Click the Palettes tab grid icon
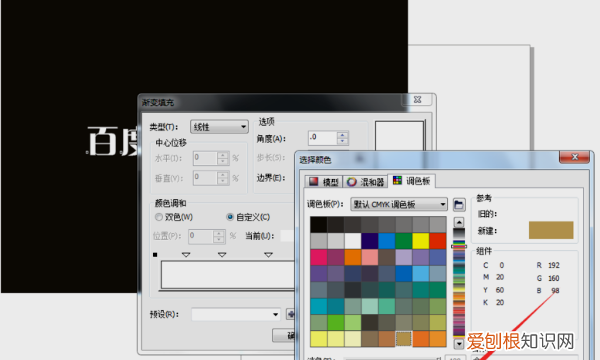600x360 pixels. click(x=398, y=180)
